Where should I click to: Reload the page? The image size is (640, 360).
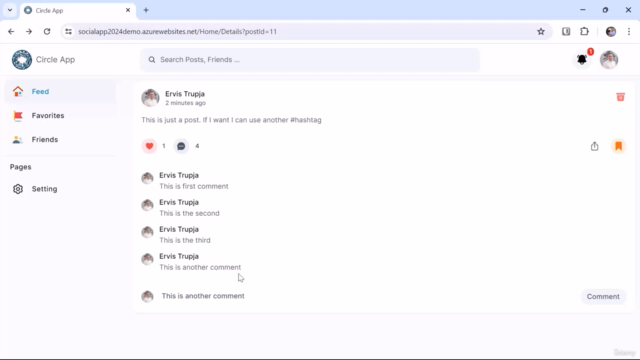[x=47, y=31]
